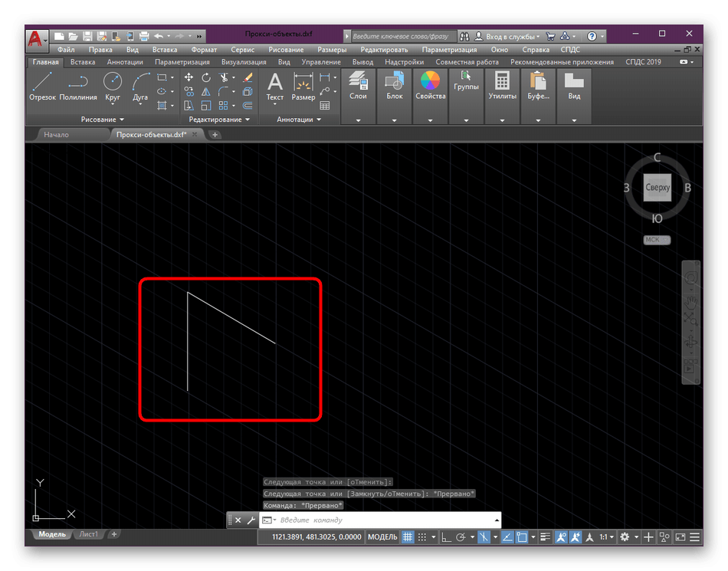Click the Текст (Text) tool
The height and width of the screenshot is (571, 728).
[x=275, y=87]
